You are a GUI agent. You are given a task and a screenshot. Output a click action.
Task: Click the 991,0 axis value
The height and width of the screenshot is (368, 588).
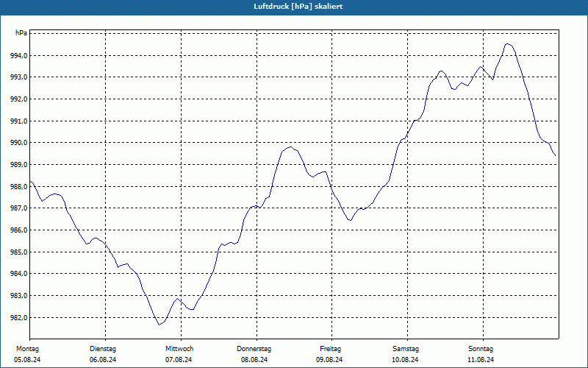tap(18, 121)
